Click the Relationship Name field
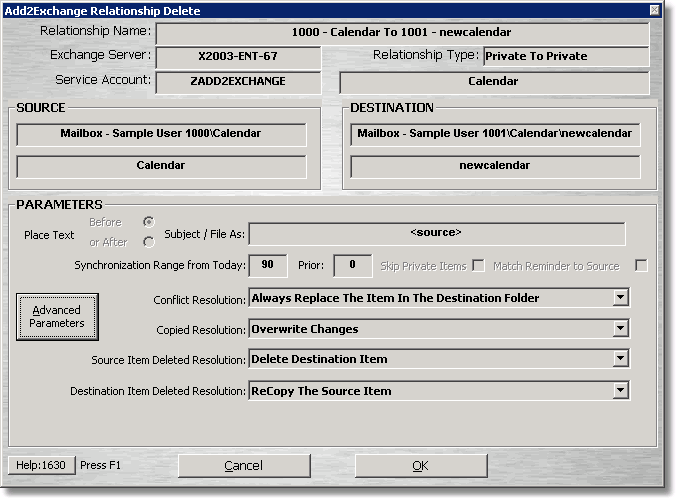 [402, 33]
